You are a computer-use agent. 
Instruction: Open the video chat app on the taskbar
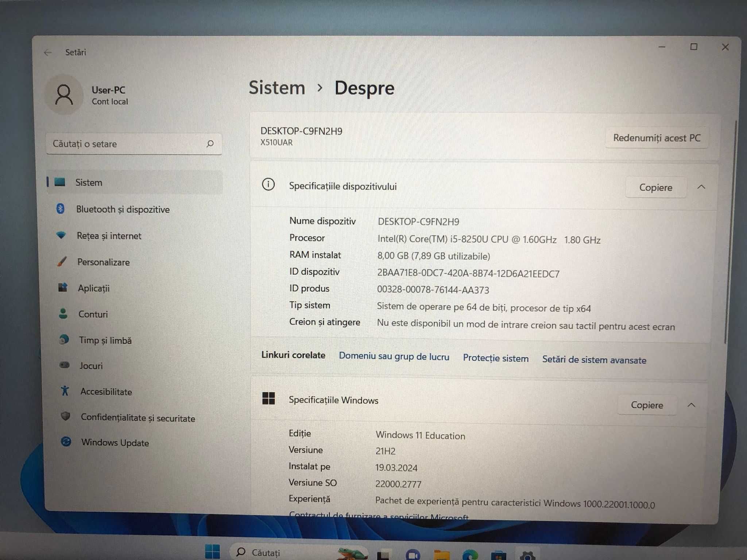[413, 555]
